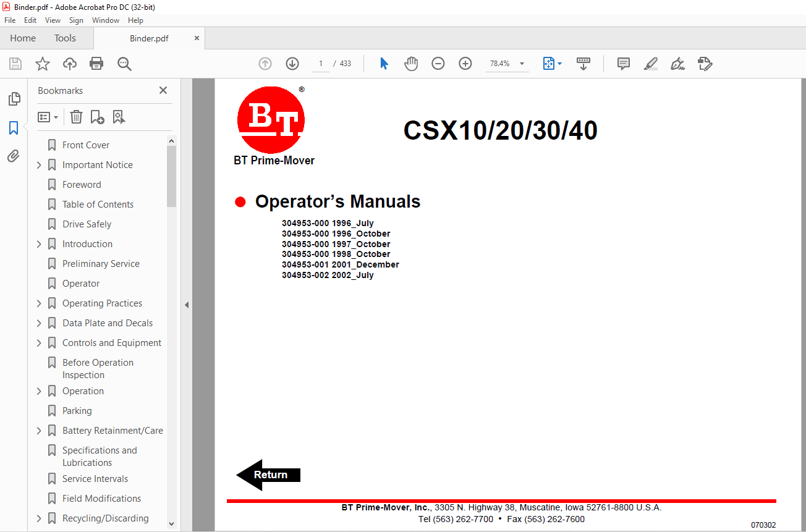The width and height of the screenshot is (806, 532).
Task: Add Binder.pdf to starred files
Action: pos(43,64)
